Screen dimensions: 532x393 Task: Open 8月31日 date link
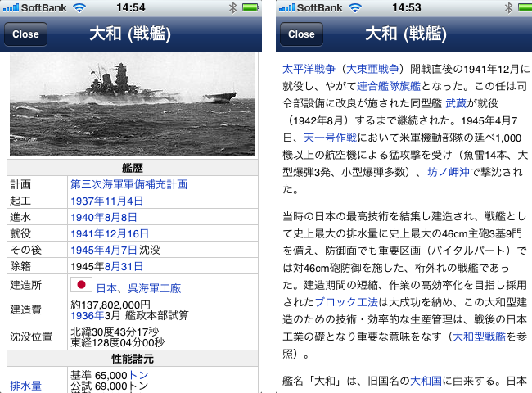point(124,266)
